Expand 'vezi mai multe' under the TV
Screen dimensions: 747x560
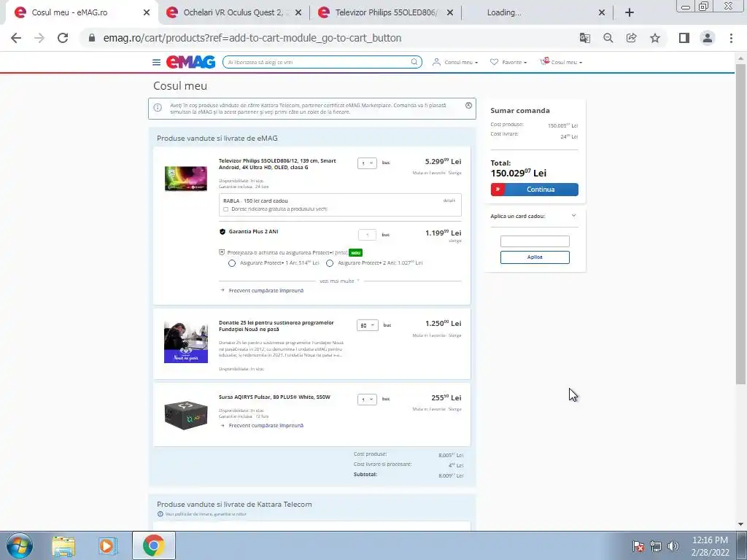tap(339, 281)
